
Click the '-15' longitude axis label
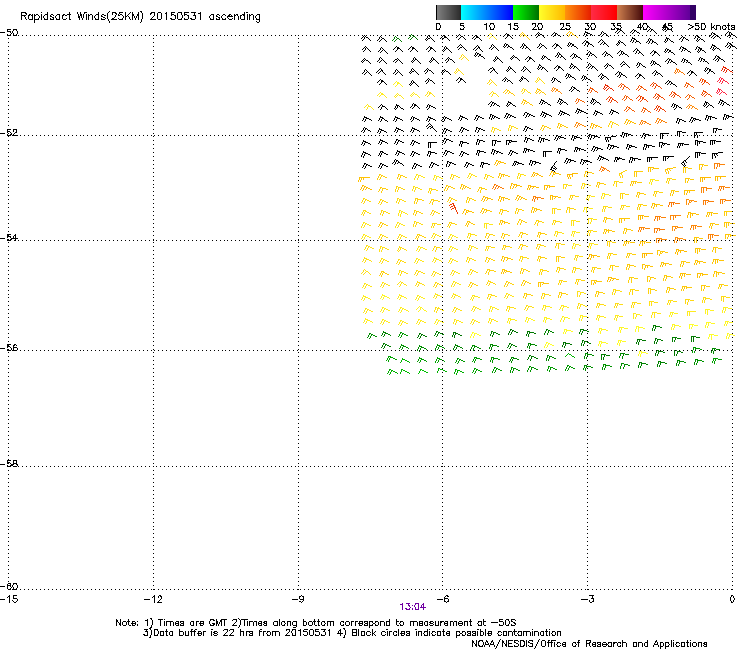tap(9, 599)
